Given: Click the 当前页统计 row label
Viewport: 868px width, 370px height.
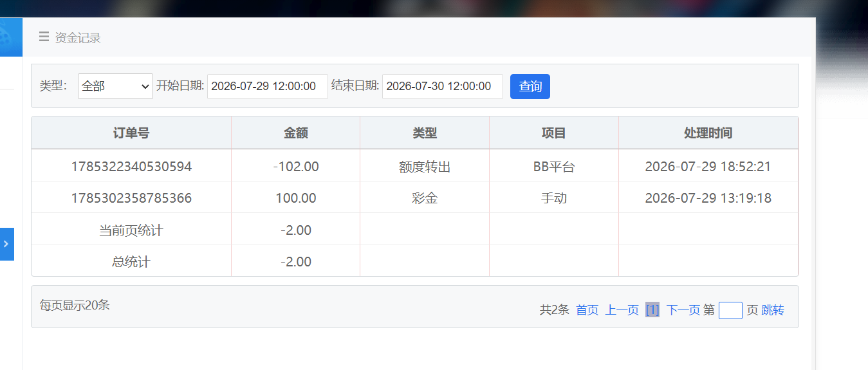Looking at the screenshot, I should pyautogui.click(x=131, y=230).
